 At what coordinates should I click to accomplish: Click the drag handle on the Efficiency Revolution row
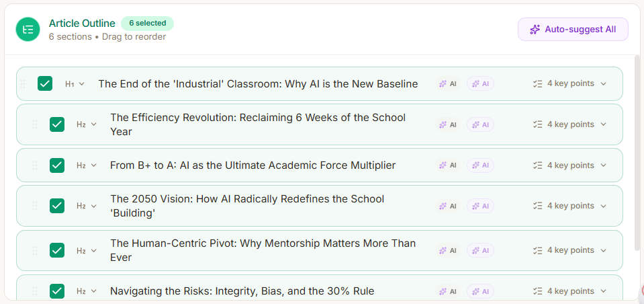pos(35,124)
